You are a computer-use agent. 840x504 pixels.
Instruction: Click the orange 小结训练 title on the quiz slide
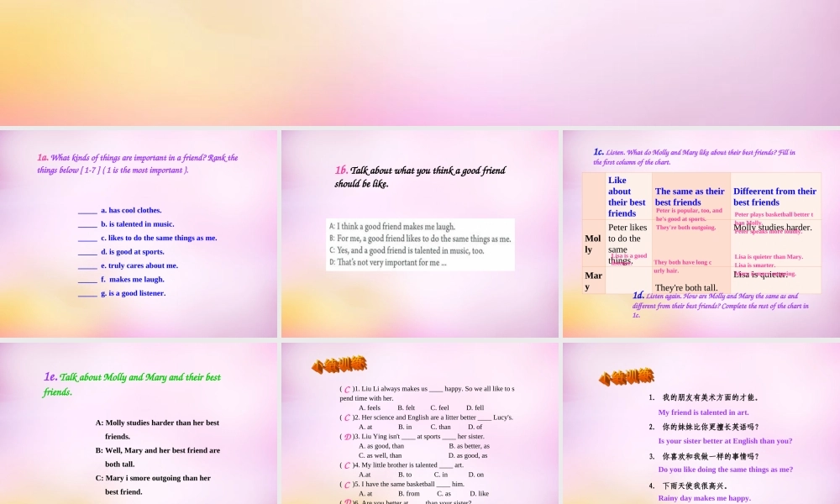(339, 365)
